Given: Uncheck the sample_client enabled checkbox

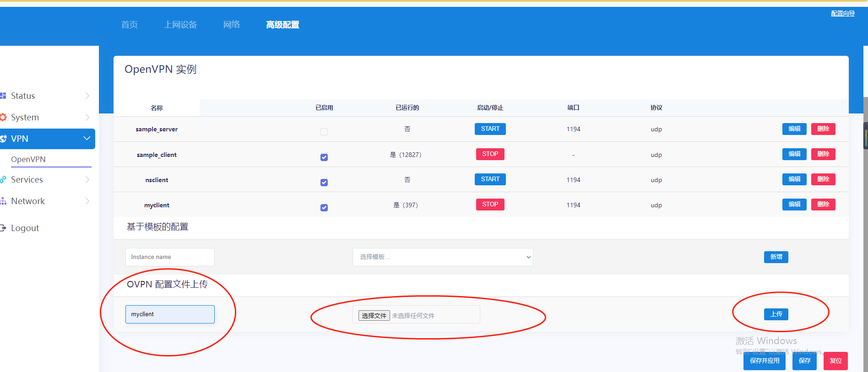Looking at the screenshot, I should tap(324, 157).
